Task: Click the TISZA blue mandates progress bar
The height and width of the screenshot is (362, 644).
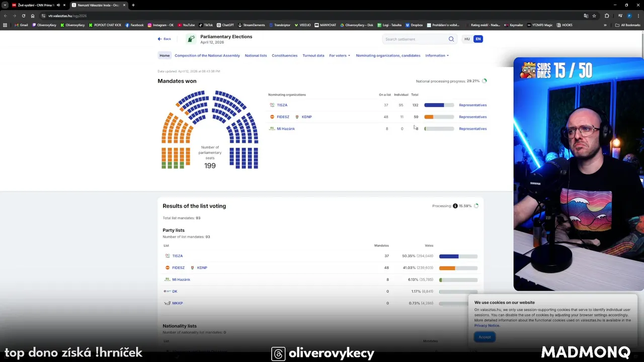Action: 439,105
